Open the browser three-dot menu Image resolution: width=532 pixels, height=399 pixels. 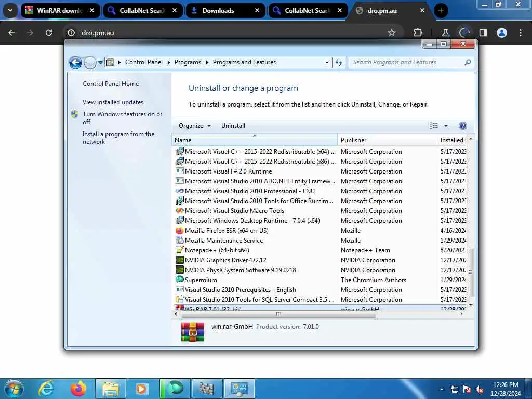tap(521, 33)
